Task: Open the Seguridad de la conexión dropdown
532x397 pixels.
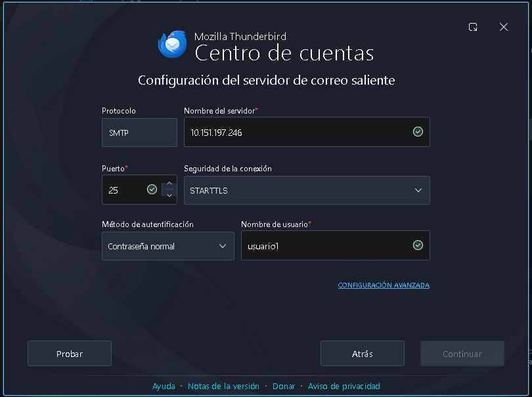Action: tap(307, 190)
